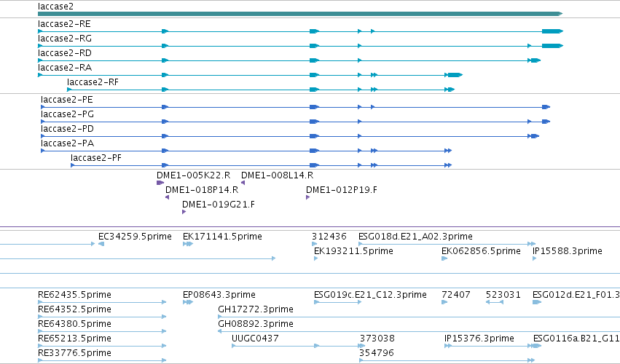Open the RE64380.5prime label

pyautogui.click(x=74, y=324)
